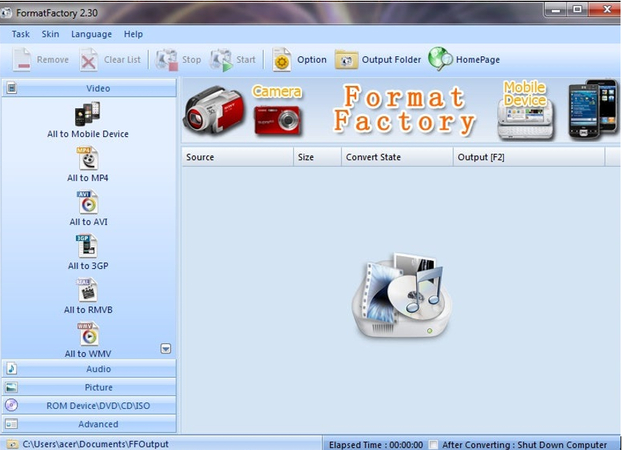
Task: Click the Format Factory banner title
Action: [x=404, y=108]
